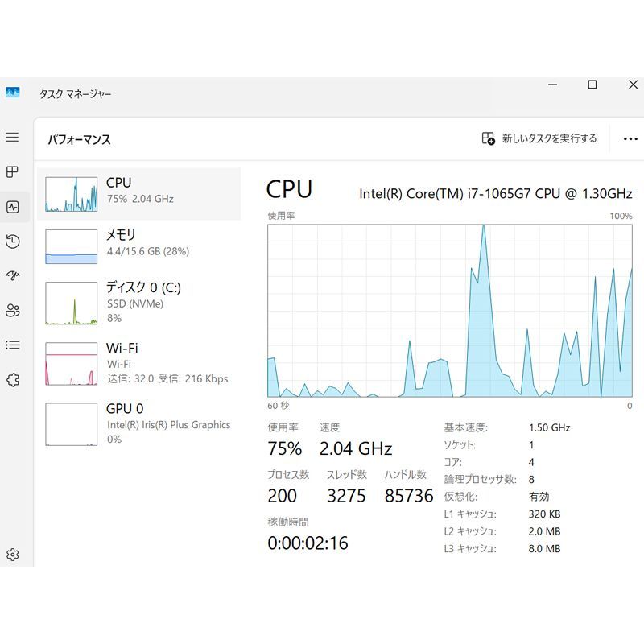Click the 75% usage value under 使用率

coord(285,448)
